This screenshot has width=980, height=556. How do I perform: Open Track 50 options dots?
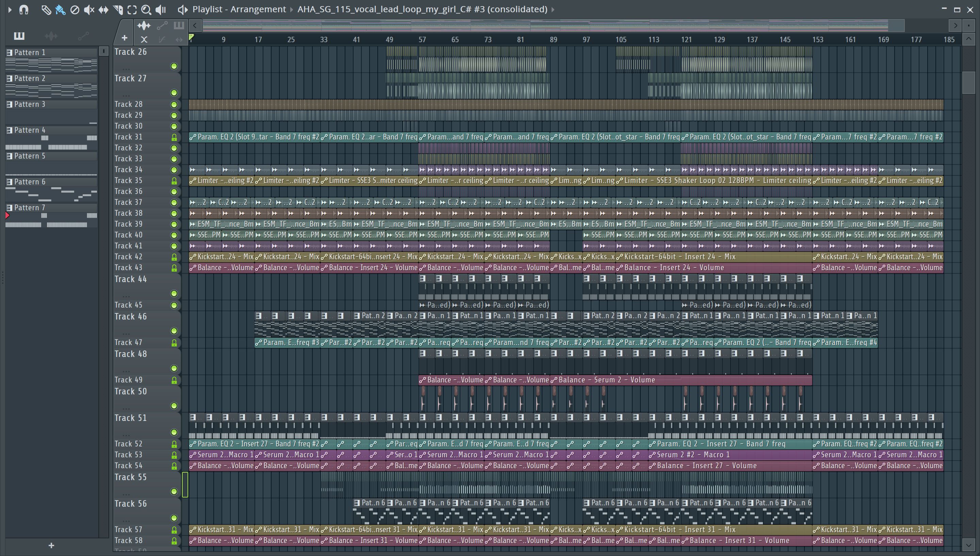coord(126,408)
